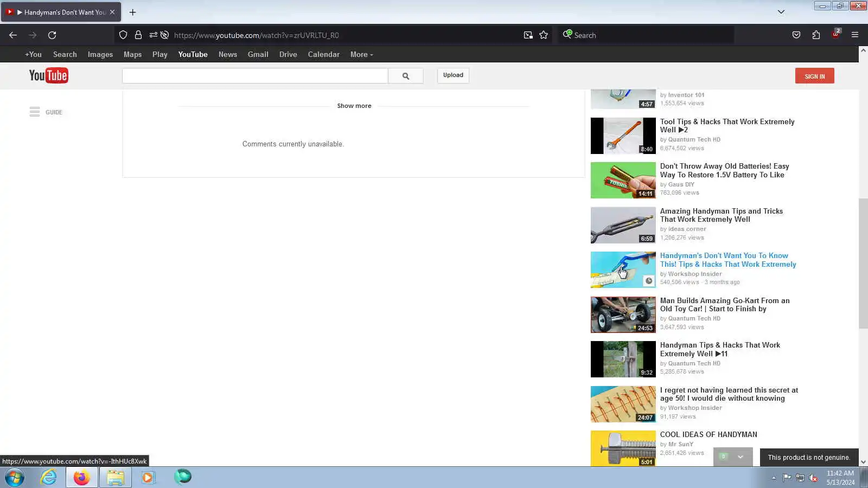Select Images in the Google bar
The width and height of the screenshot is (868, 488).
(x=100, y=55)
